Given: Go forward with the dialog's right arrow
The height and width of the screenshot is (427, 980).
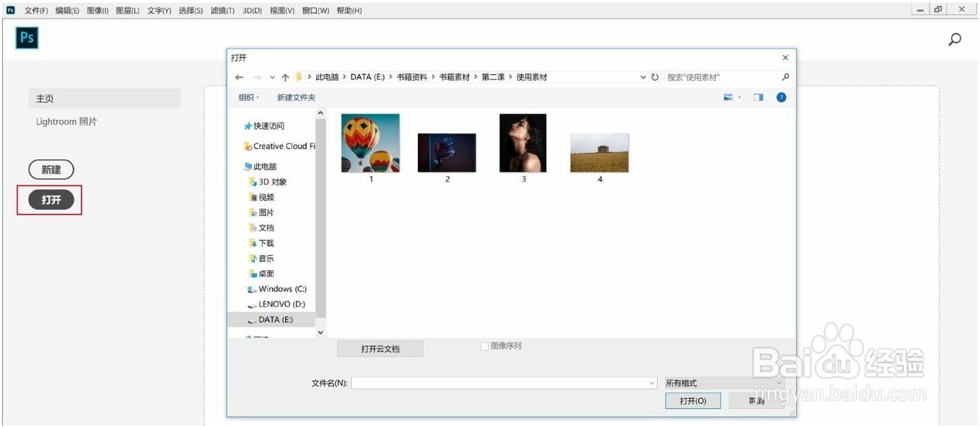Looking at the screenshot, I should pos(257,78).
